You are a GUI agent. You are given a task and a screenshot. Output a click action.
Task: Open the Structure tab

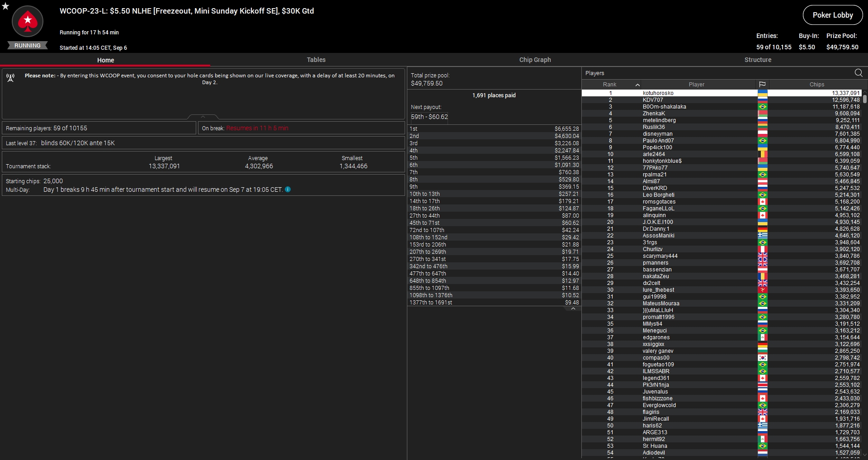pos(758,60)
